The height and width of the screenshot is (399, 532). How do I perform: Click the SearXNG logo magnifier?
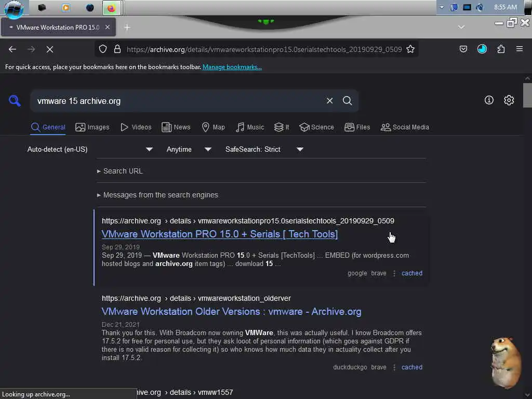(x=15, y=101)
